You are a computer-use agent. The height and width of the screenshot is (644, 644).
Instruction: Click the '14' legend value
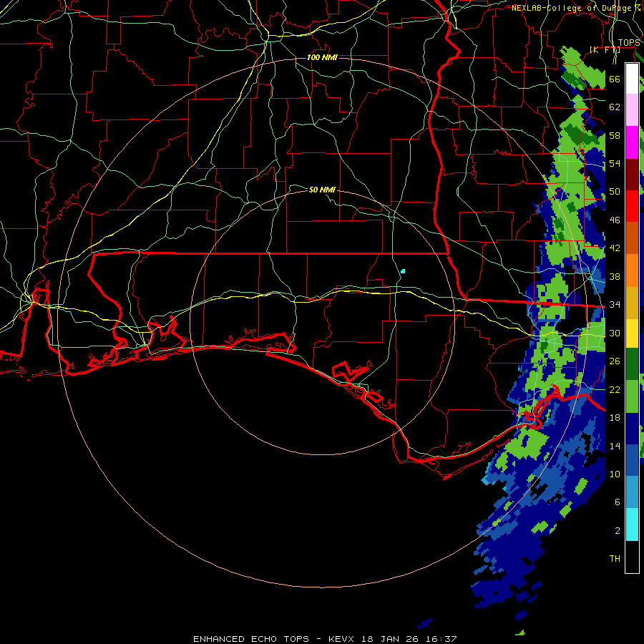pyautogui.click(x=615, y=446)
